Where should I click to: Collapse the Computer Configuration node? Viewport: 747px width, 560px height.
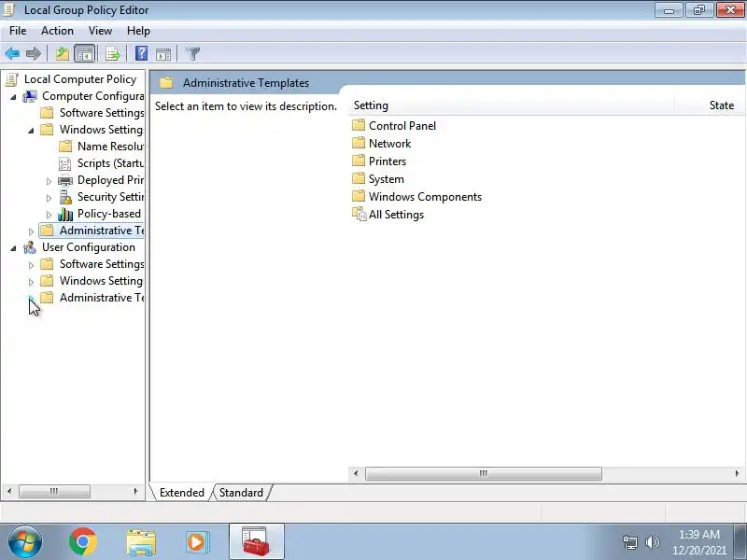(13, 97)
